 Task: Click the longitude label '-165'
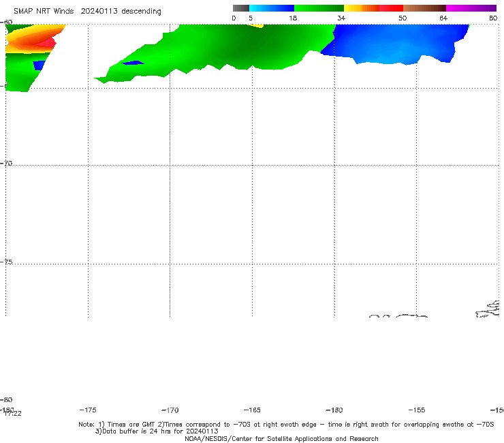252,410
